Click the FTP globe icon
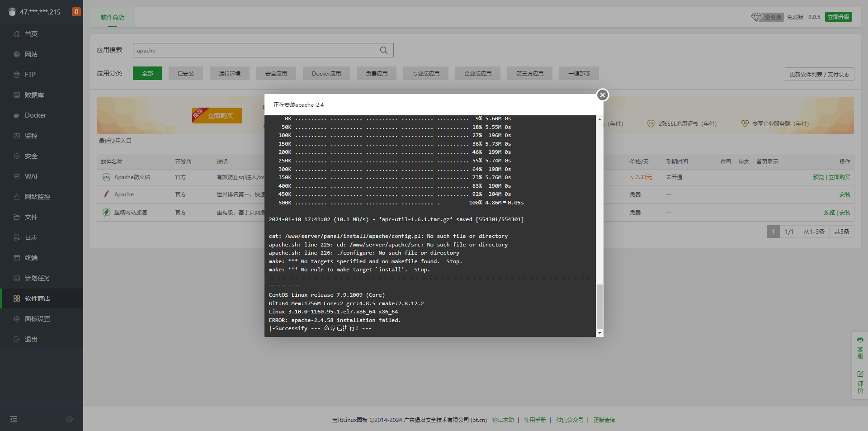 [17, 75]
